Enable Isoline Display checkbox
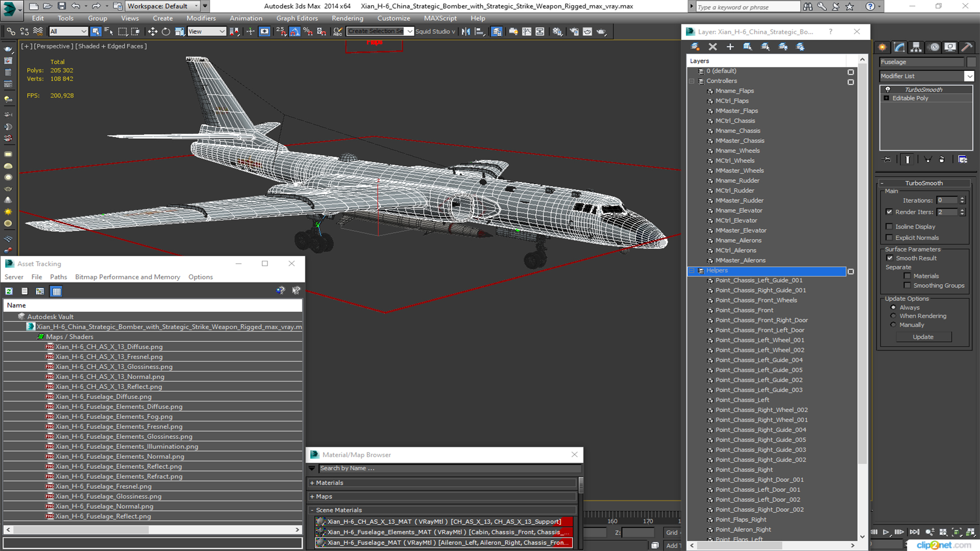This screenshot has width=980, height=551. pyautogui.click(x=889, y=227)
